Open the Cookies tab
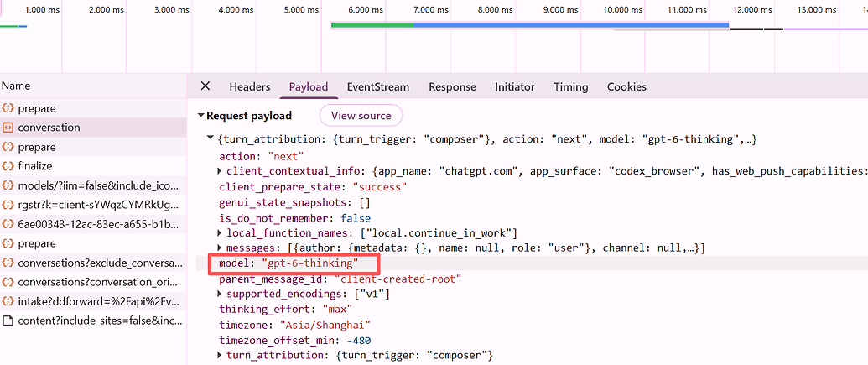The width and height of the screenshot is (868, 365). tap(626, 87)
